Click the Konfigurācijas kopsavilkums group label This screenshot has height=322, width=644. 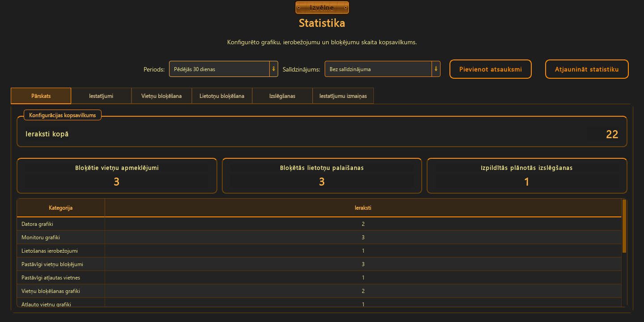pyautogui.click(x=63, y=115)
